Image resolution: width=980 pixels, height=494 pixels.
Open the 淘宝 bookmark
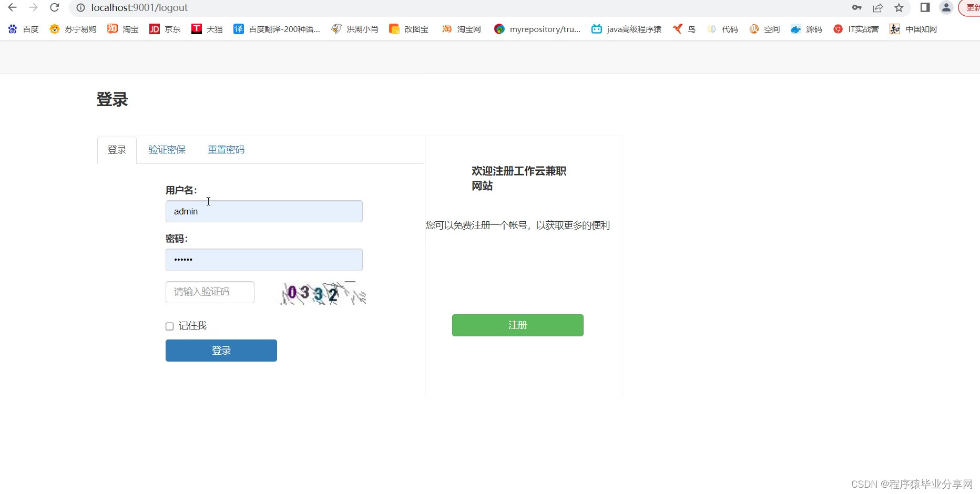123,29
